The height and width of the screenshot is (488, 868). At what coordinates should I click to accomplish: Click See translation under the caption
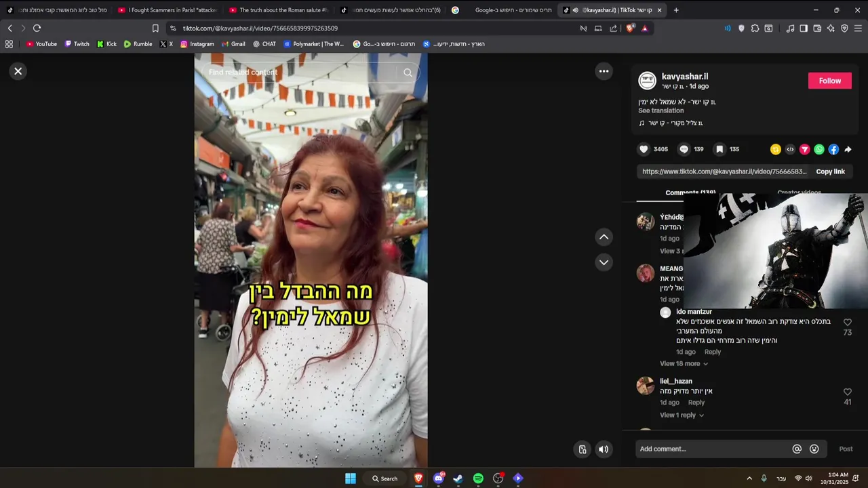click(660, 110)
